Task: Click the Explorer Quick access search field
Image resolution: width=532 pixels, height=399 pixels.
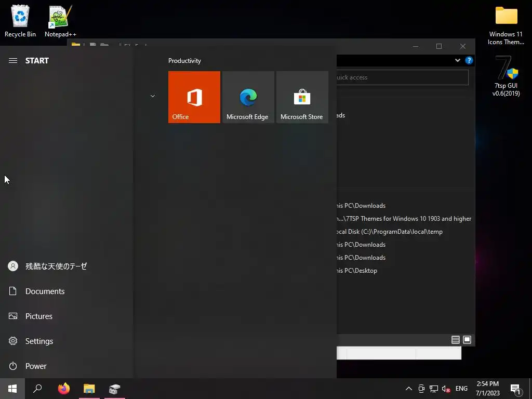Action: (403, 77)
